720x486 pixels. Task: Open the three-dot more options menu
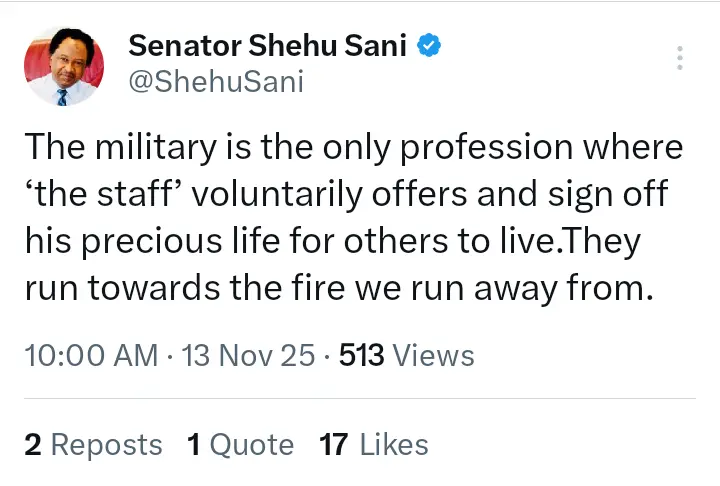[680, 57]
